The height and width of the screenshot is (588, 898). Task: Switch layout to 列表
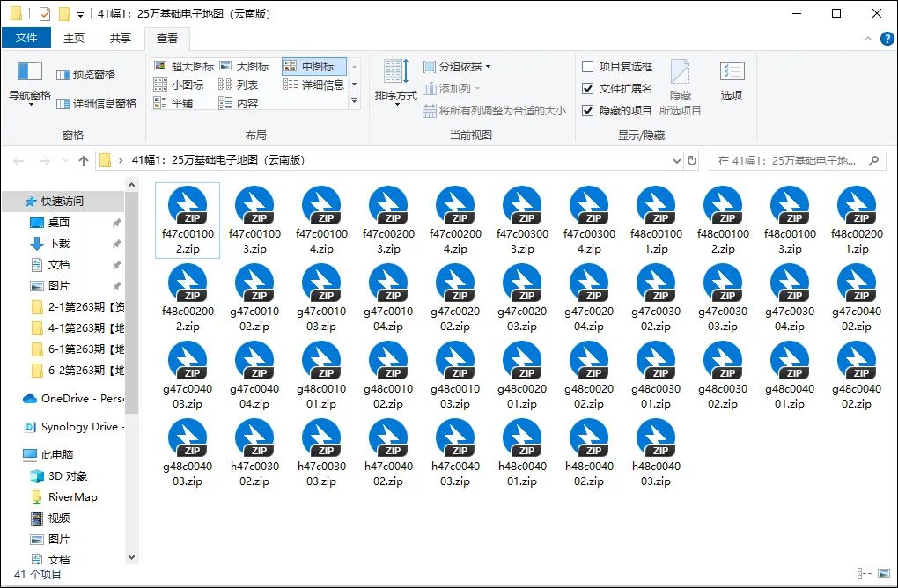point(239,85)
